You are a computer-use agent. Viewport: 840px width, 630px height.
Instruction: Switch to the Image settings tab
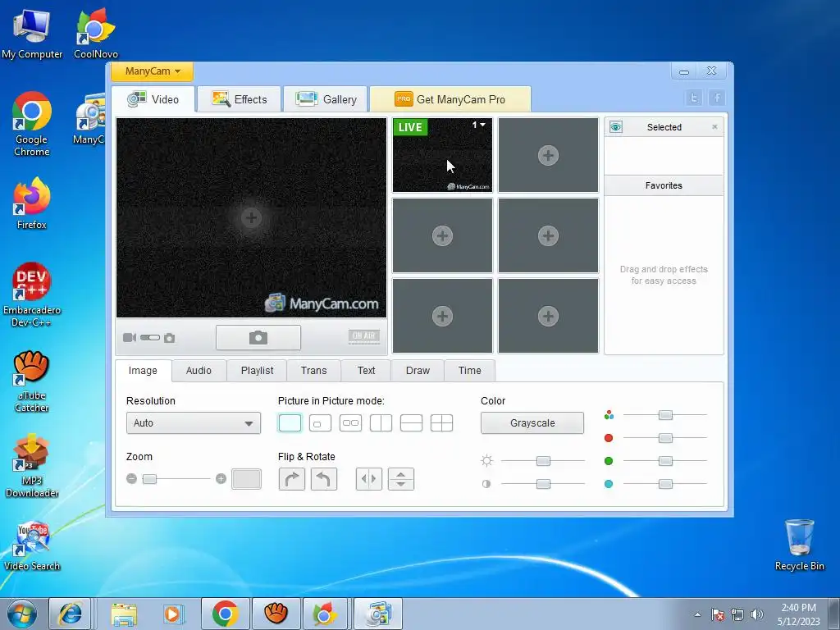click(x=143, y=371)
